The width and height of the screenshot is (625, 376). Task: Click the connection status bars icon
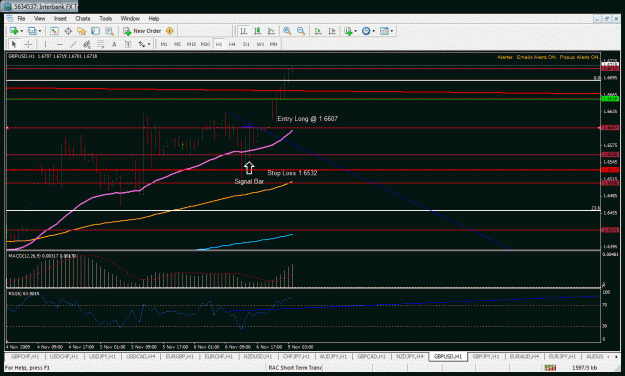click(550, 368)
